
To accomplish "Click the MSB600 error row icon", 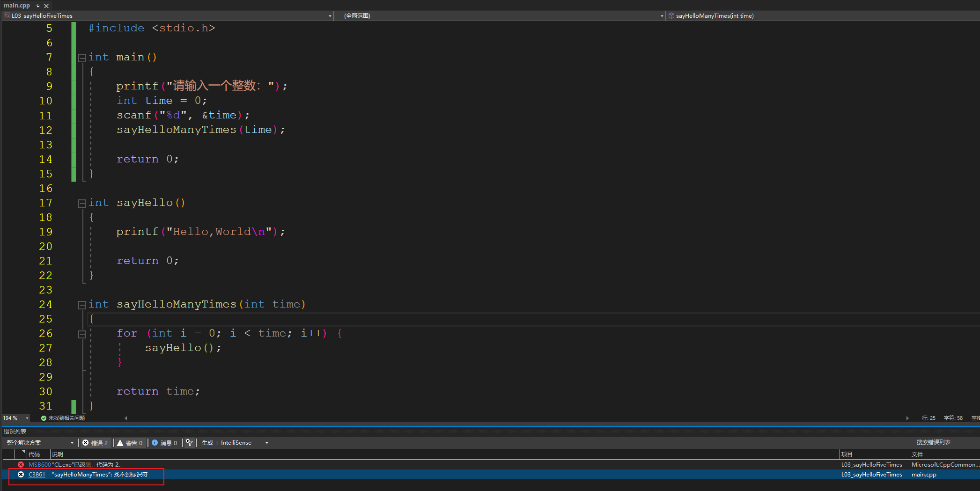I will [21, 465].
